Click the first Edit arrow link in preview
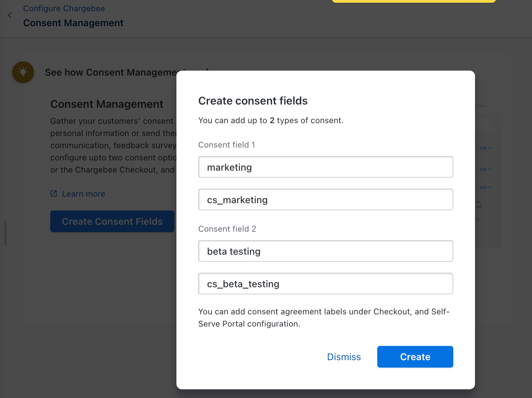Viewport: 532px width, 398px height. (485, 148)
